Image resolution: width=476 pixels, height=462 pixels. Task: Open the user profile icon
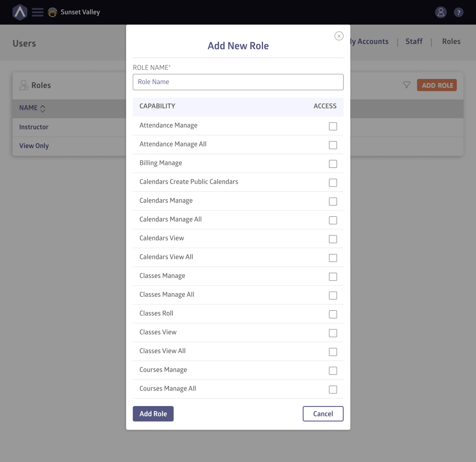tap(441, 12)
